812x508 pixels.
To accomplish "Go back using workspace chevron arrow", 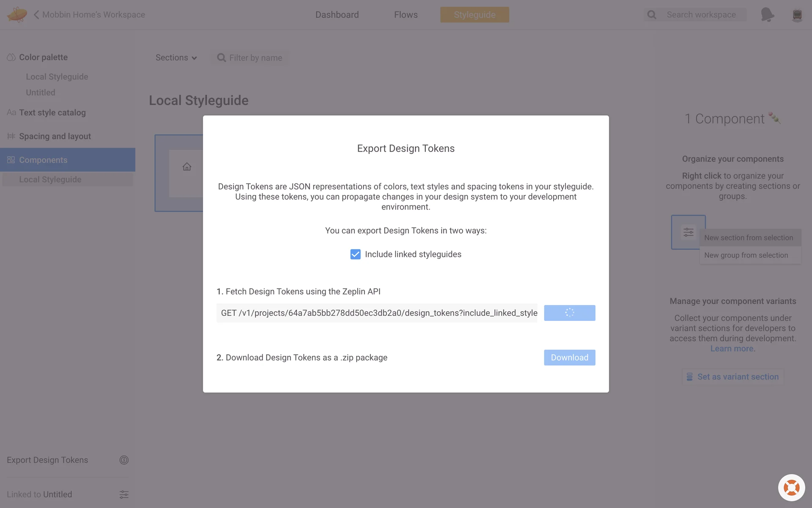I will click(x=36, y=15).
